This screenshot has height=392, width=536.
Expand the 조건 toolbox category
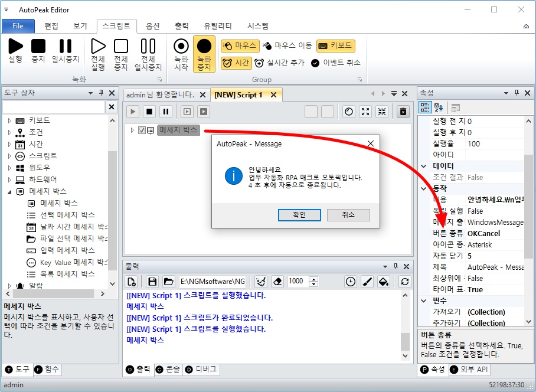click(x=9, y=132)
